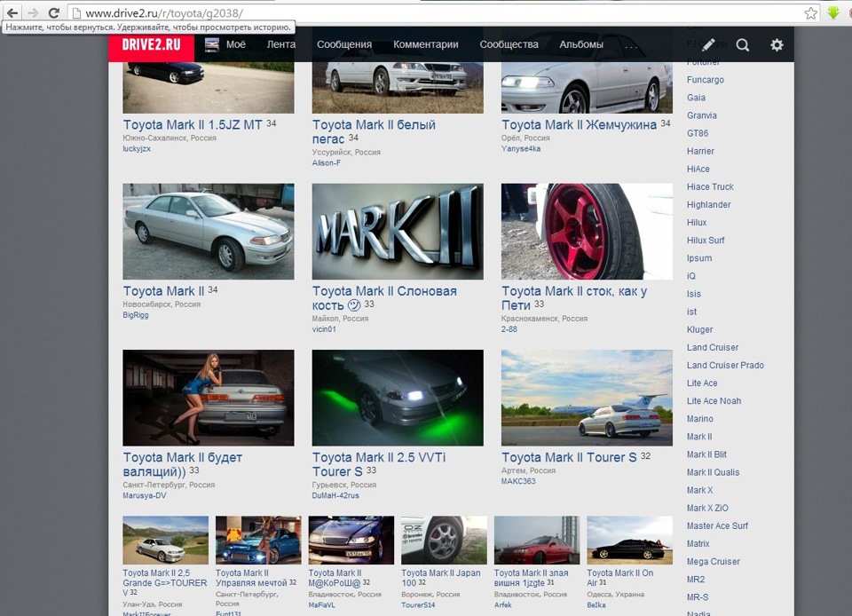Click the profile avatar next to Моё
This screenshot has width=852, height=616.
(212, 44)
